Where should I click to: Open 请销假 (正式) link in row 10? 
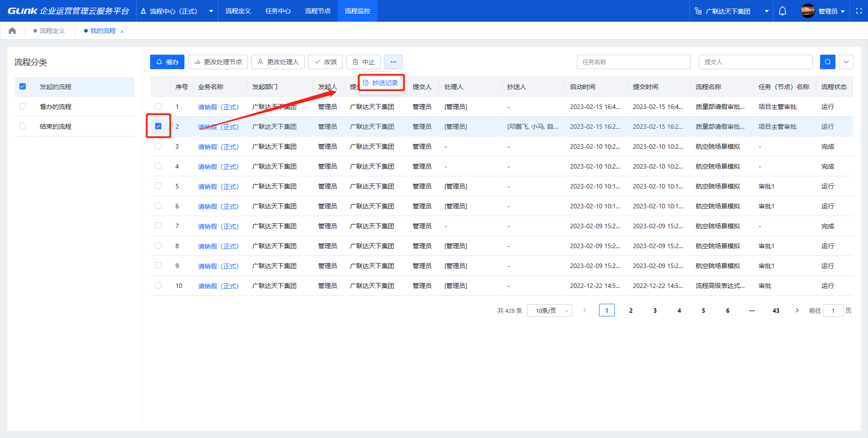(218, 286)
